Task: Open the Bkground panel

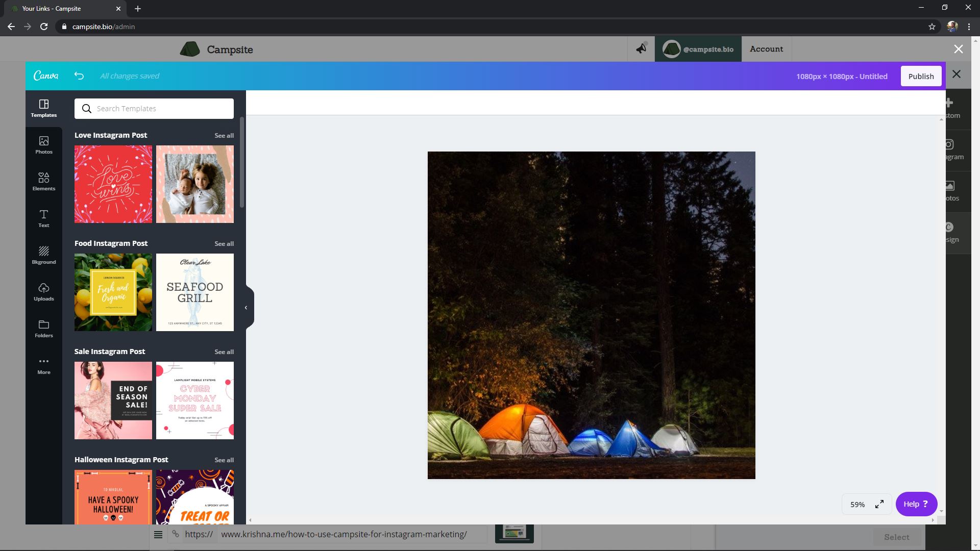Action: [44, 255]
